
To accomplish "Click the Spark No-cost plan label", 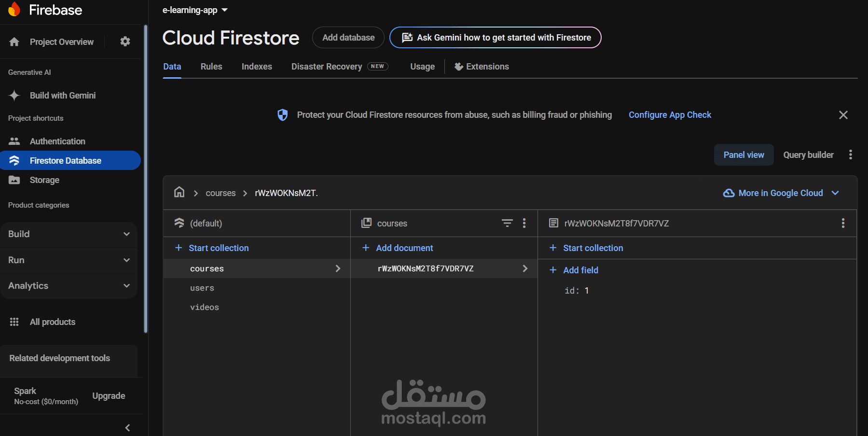I will pos(46,396).
